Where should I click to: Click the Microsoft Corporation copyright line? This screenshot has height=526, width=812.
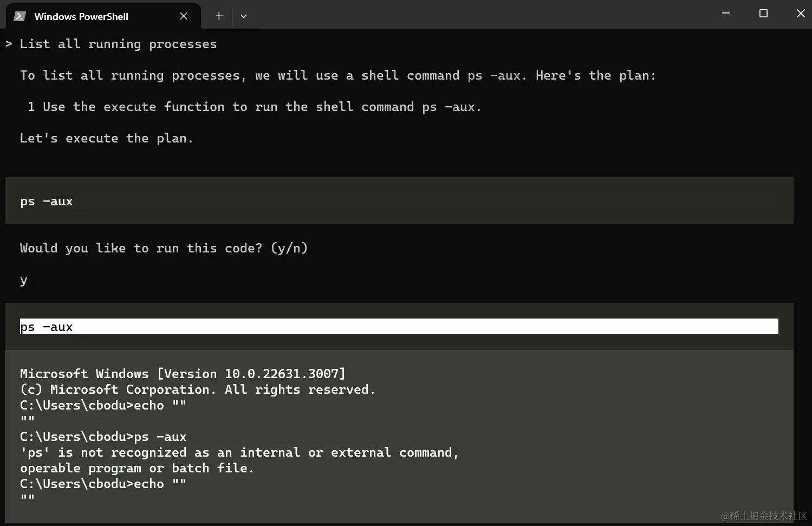click(x=197, y=389)
